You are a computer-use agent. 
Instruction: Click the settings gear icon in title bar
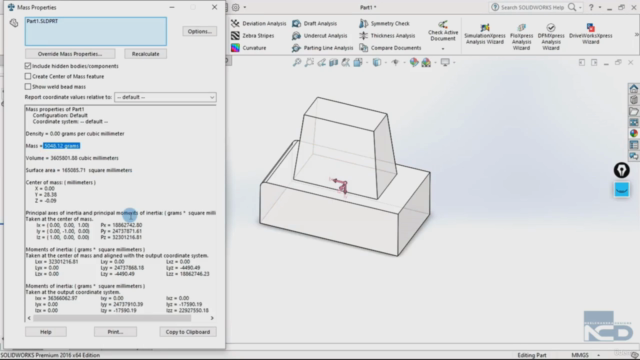236,7
